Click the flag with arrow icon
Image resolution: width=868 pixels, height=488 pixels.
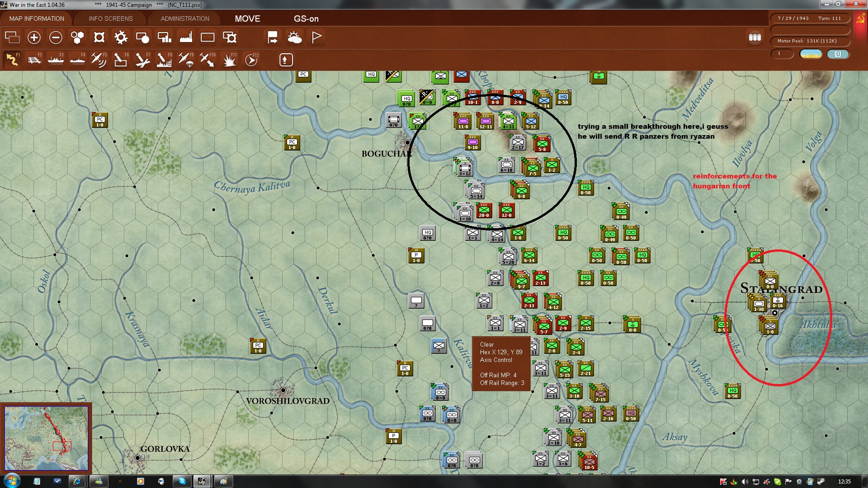tap(273, 37)
